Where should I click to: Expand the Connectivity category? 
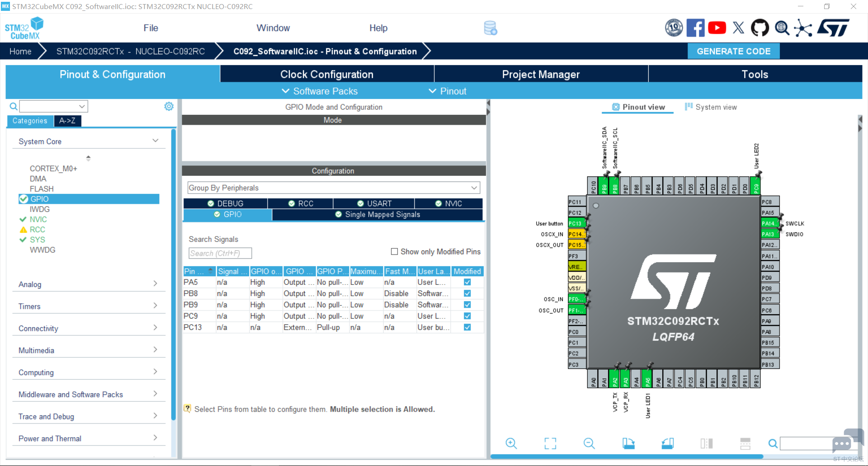[x=88, y=329]
